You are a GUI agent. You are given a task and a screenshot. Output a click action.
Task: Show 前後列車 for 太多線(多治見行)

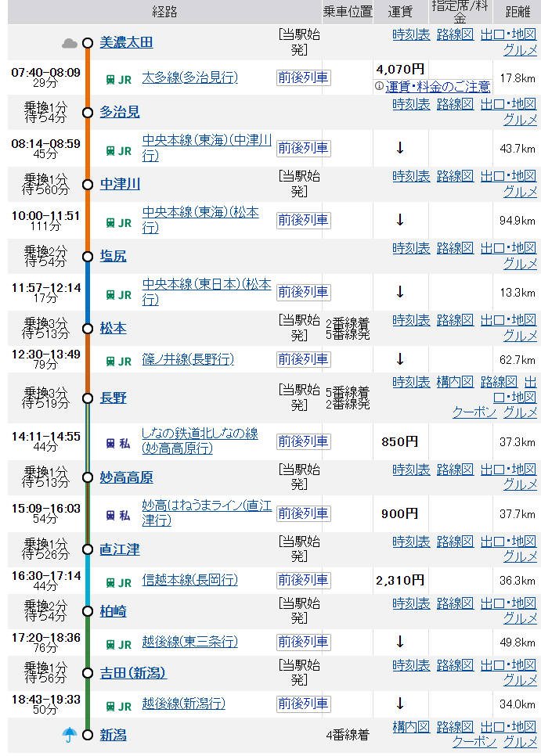[303, 78]
